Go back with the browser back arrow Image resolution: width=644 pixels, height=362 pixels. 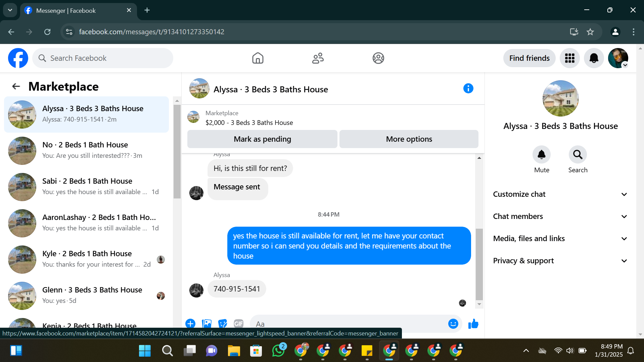pos(11,32)
